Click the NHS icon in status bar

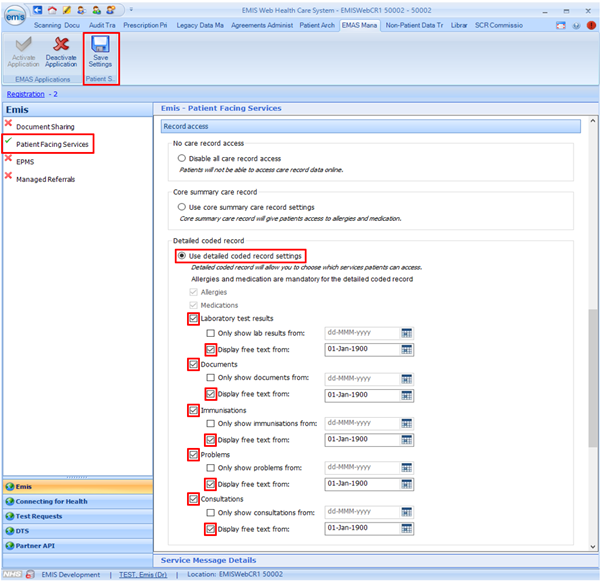click(x=12, y=574)
